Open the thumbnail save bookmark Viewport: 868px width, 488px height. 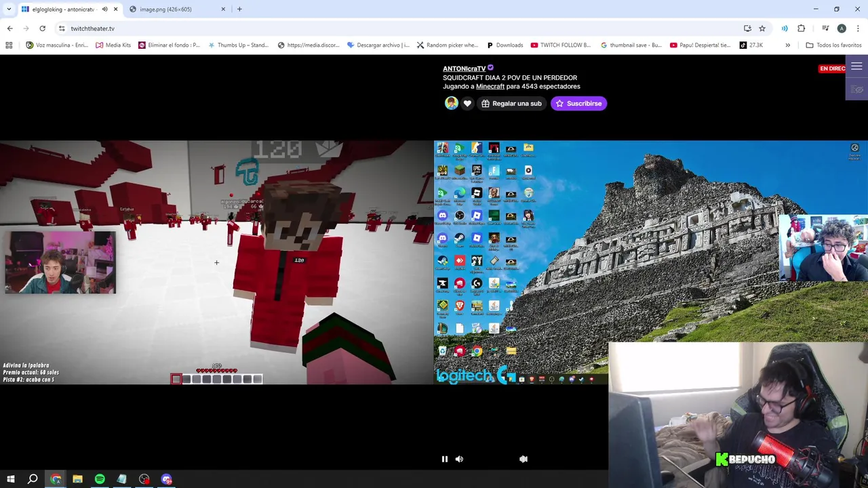point(631,45)
